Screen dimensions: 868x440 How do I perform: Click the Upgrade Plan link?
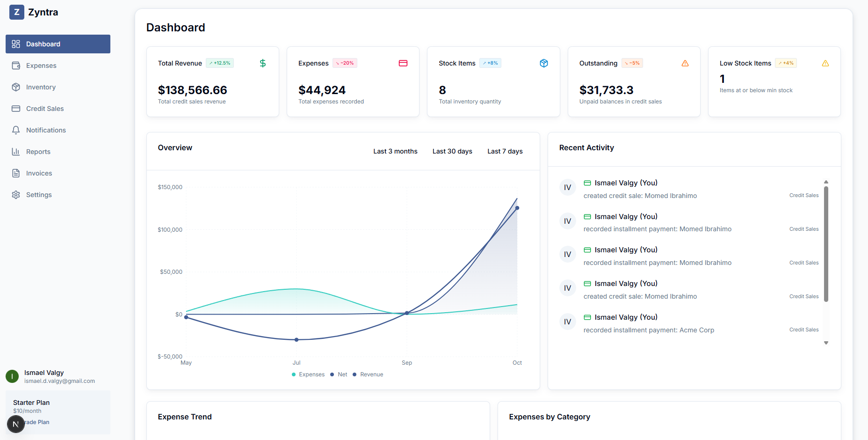point(37,422)
